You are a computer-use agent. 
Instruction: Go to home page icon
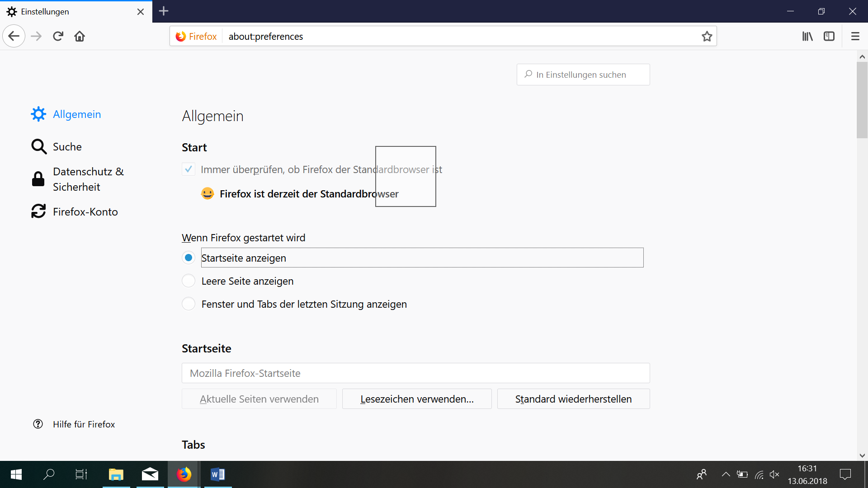pyautogui.click(x=80, y=36)
